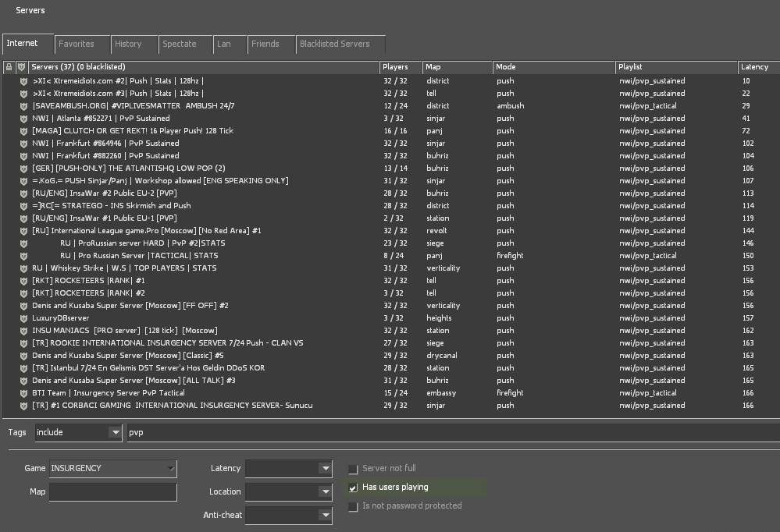780x532 pixels.
Task: Click shield icon of InsaWar #1 Public EU-1 row
Action: coord(23,218)
